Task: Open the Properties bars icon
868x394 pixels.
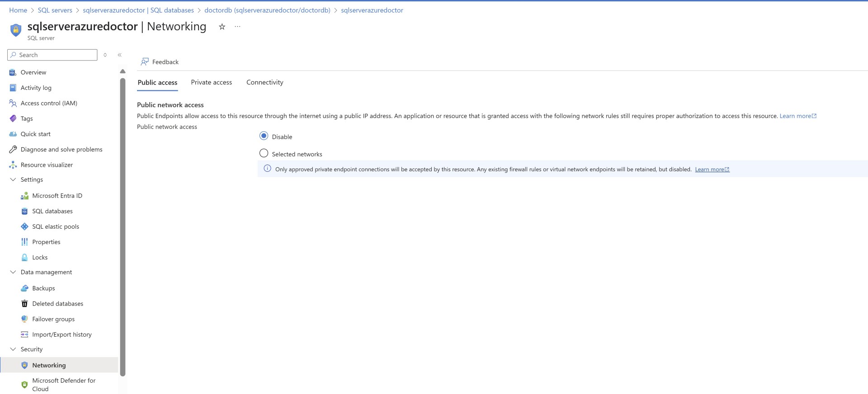Action: pos(24,242)
